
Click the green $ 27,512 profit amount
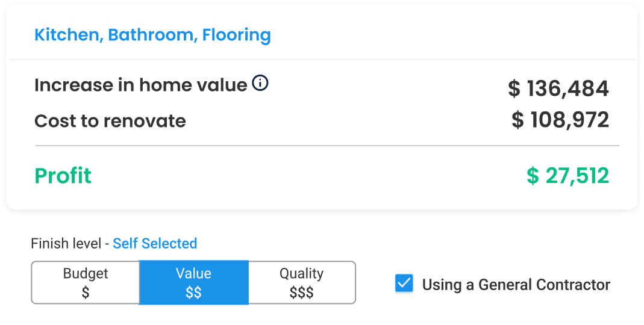[x=567, y=176]
